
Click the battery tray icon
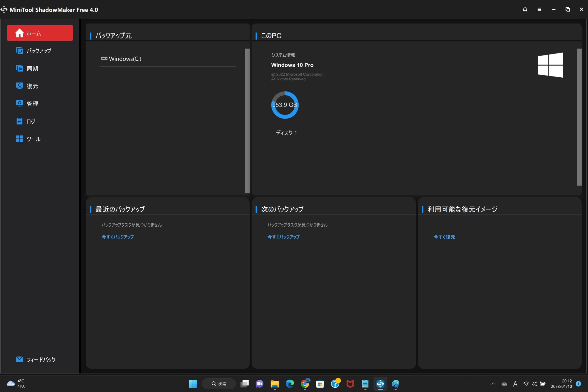(543, 384)
